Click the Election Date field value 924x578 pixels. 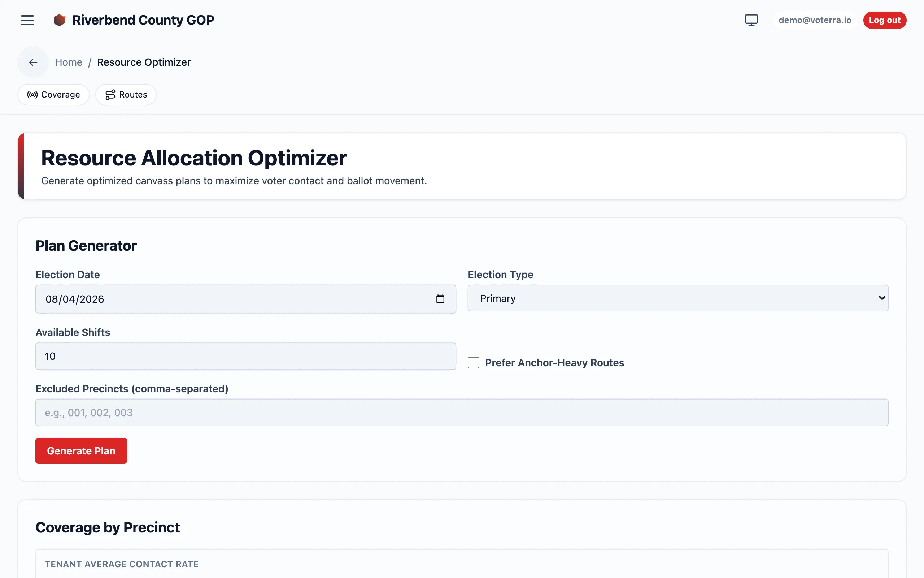tap(75, 299)
